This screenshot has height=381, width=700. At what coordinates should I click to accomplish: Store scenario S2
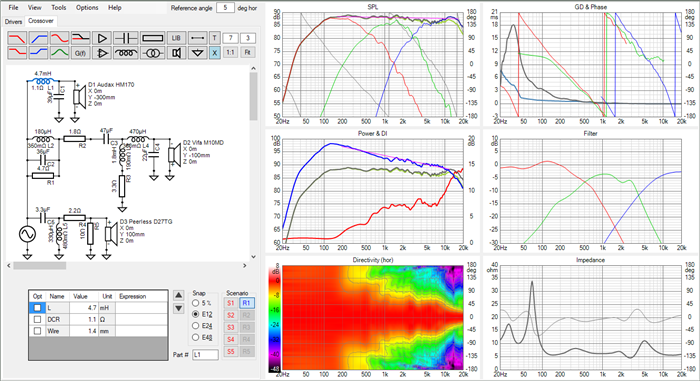230,315
